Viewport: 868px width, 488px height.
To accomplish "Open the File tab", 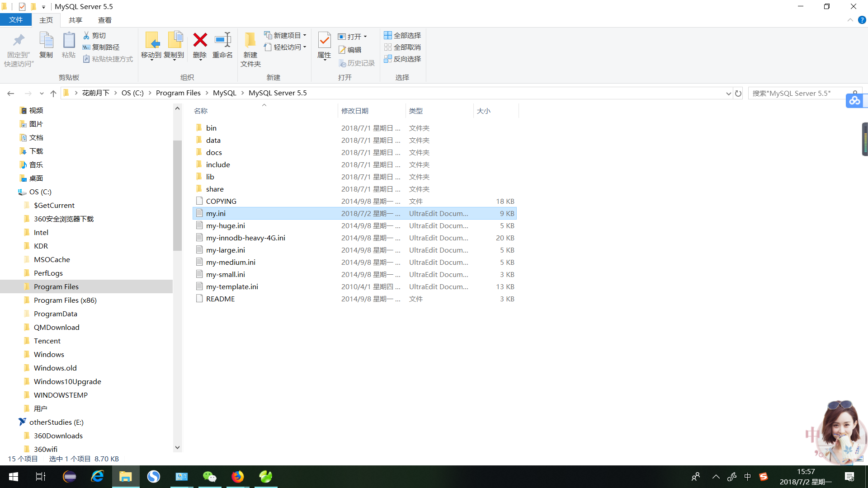I will 16,20.
